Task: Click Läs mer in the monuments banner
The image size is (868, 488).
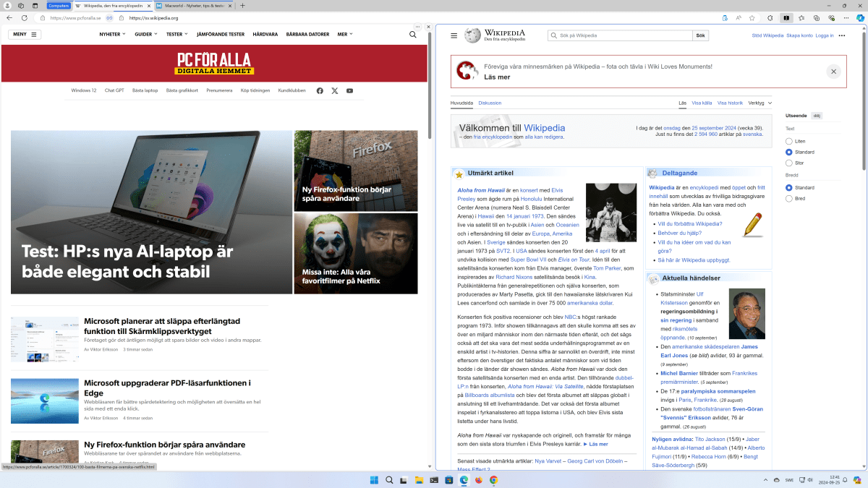Action: pos(497,77)
